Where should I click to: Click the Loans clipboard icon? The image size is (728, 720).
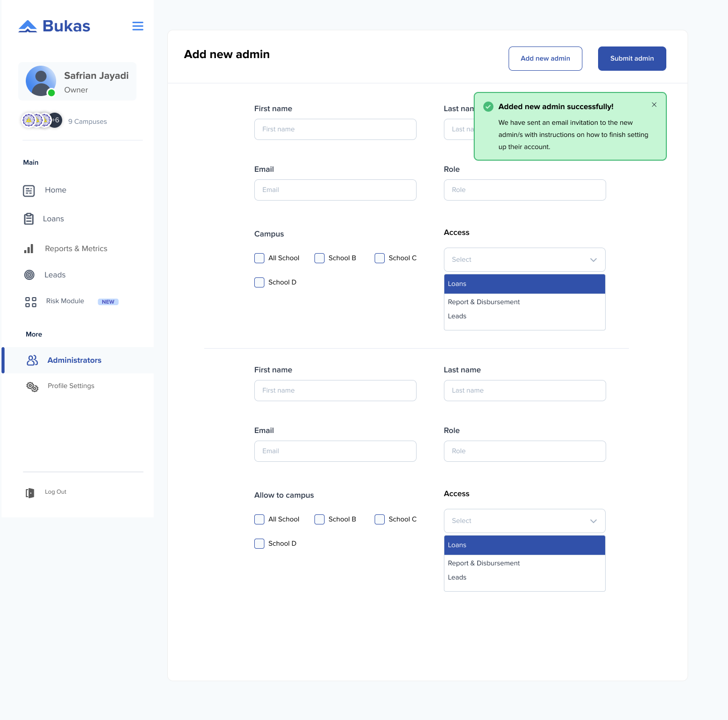(29, 219)
